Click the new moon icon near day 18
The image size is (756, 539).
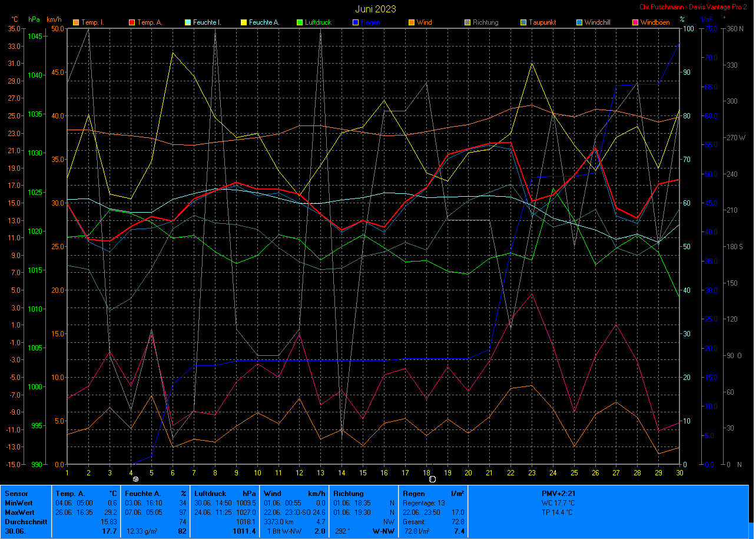pyautogui.click(x=432, y=480)
